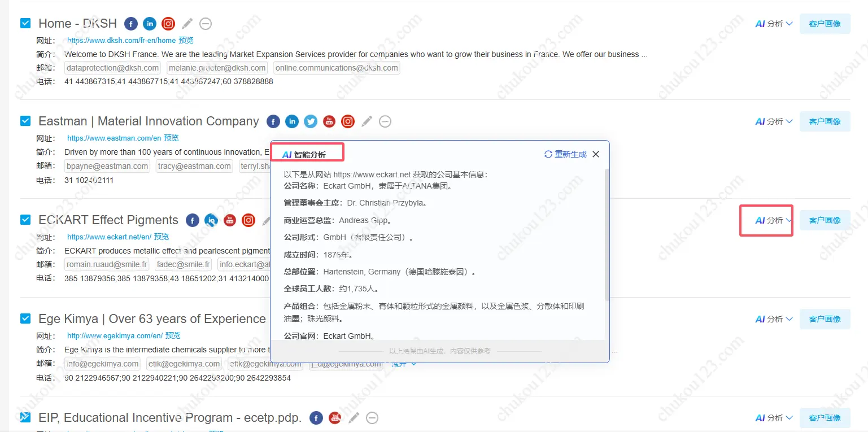Toggle the ECKART Effect Pigments checkbox
The width and height of the screenshot is (868, 432).
25,220
